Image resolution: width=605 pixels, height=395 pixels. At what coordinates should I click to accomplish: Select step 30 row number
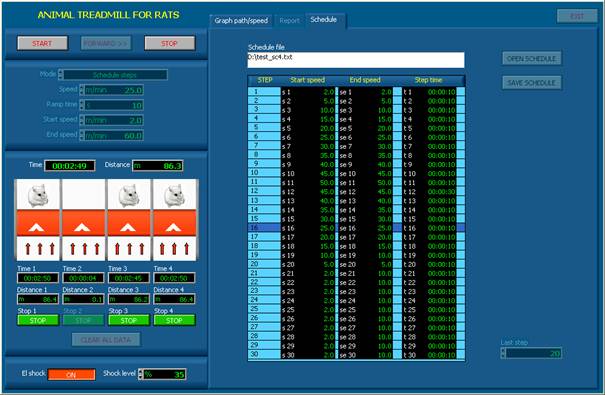click(x=264, y=354)
